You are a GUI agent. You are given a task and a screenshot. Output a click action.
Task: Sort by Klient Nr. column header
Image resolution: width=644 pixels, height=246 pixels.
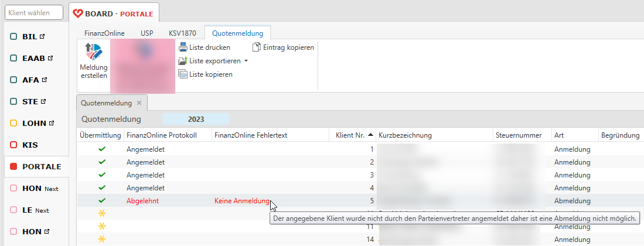pos(350,135)
